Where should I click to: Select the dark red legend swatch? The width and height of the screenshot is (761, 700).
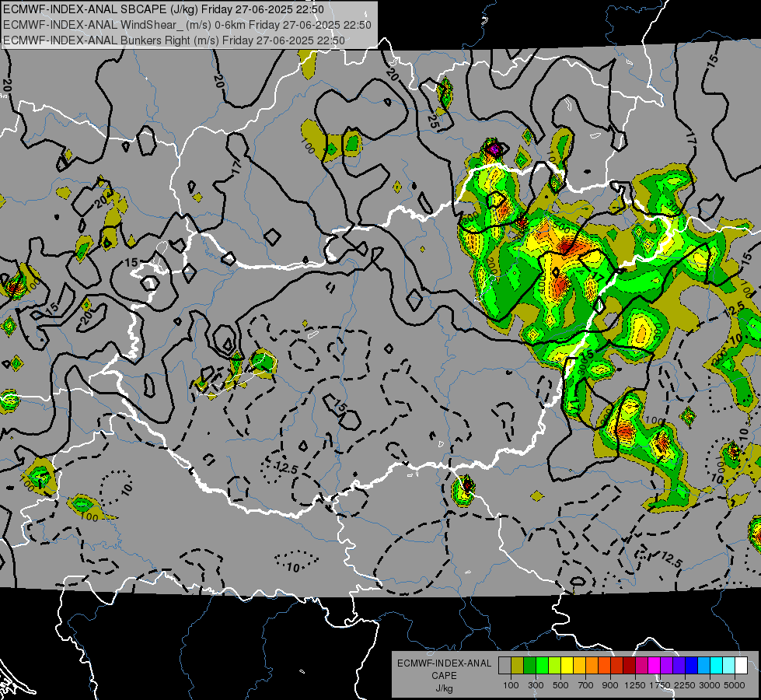[629, 665]
